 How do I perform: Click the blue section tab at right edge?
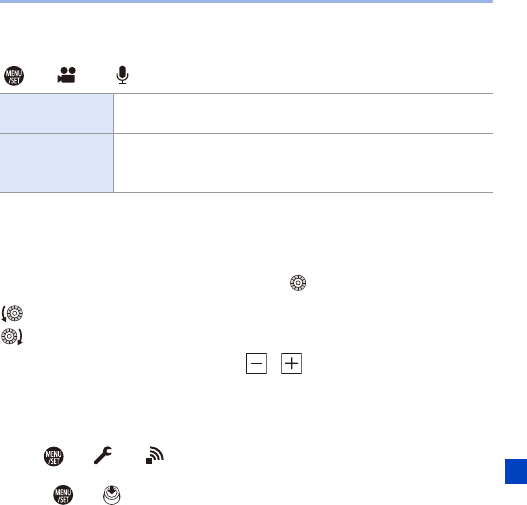click(x=516, y=471)
